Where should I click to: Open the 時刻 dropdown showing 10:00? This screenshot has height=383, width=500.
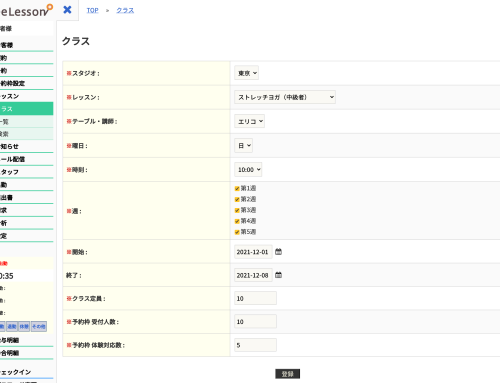(248, 170)
